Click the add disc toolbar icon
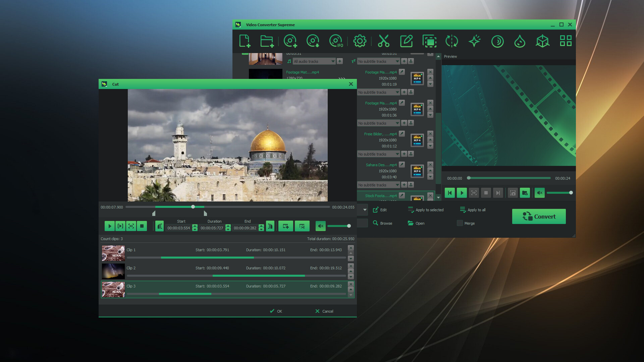The image size is (644, 362). click(290, 41)
